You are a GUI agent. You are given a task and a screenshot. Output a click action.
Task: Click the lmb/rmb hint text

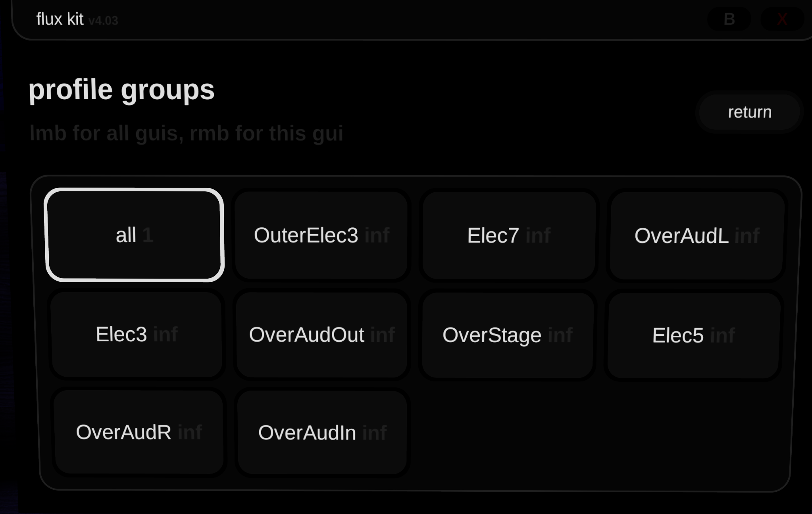coord(186,133)
